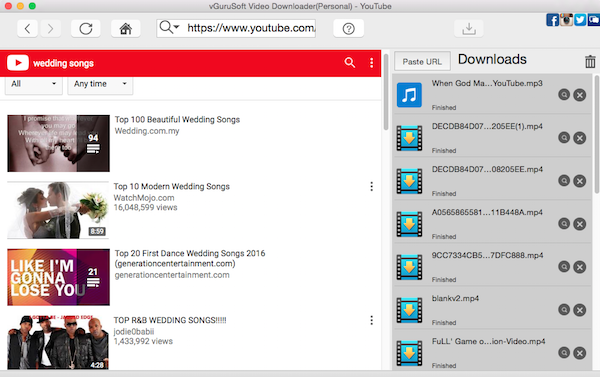Click the TOP R&B WEDDING SONGS thumbnail

coord(58,342)
